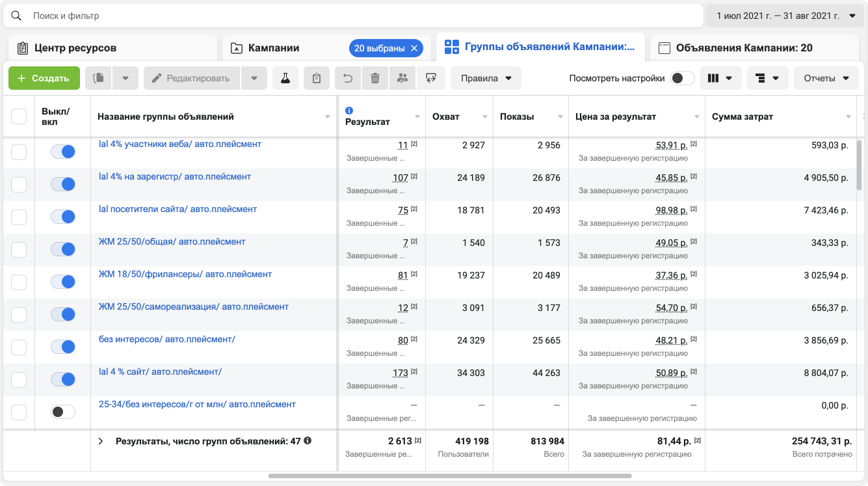Click the clipboard paste icon
This screenshot has height=486, width=868.
pos(317,78)
